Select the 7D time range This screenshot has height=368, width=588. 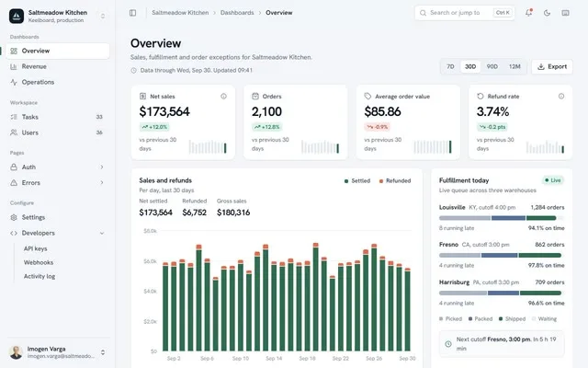point(450,67)
